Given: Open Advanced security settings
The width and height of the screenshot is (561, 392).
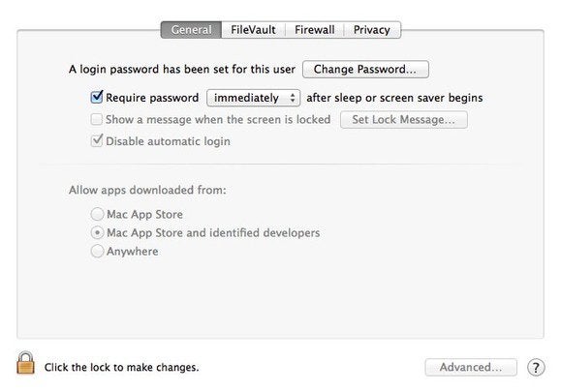Looking at the screenshot, I should tap(471, 368).
